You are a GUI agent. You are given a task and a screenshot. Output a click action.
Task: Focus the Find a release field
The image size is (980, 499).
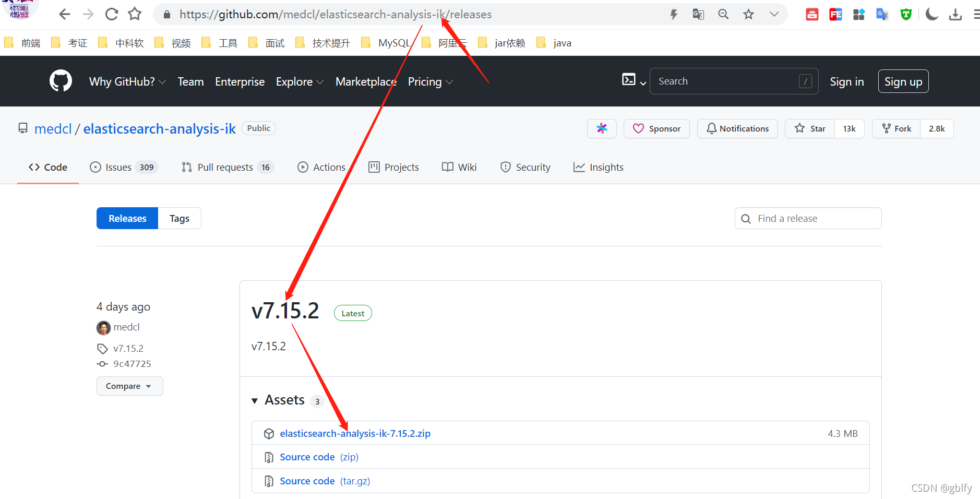808,218
